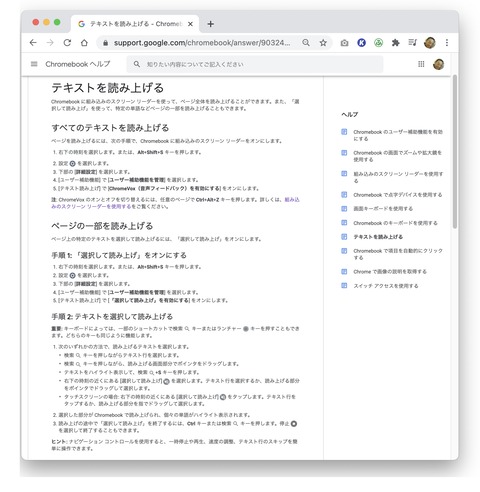
Task: Click the camera screenshot extension icon
Action: tap(344, 43)
